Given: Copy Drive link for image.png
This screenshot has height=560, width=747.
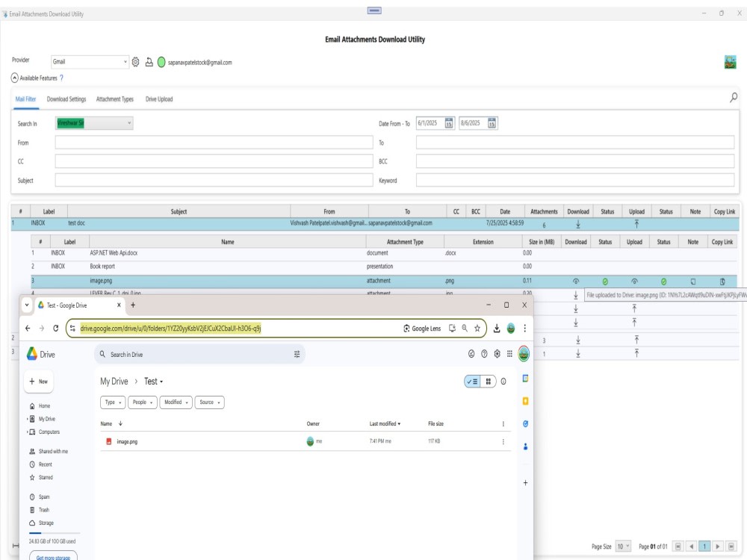Looking at the screenshot, I should pos(722,282).
